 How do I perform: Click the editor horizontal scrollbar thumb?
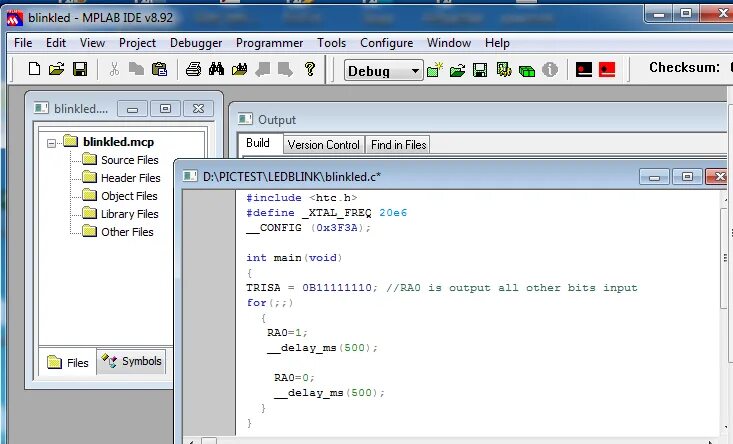(x=209, y=441)
